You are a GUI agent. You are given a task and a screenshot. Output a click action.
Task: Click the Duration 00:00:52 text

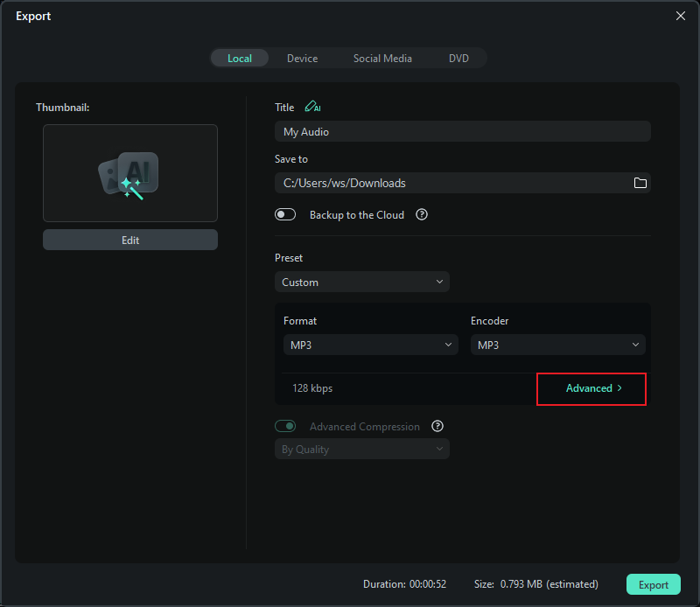coord(404,584)
